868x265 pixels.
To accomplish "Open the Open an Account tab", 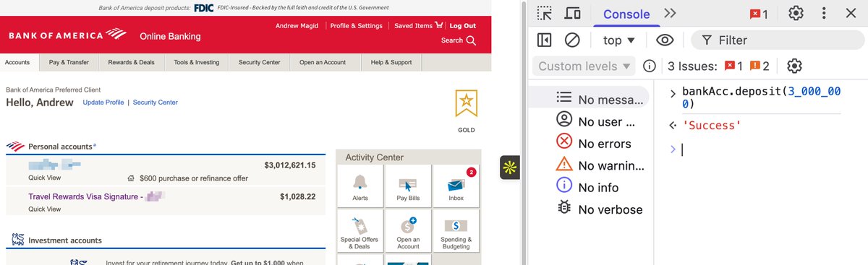I will (323, 63).
